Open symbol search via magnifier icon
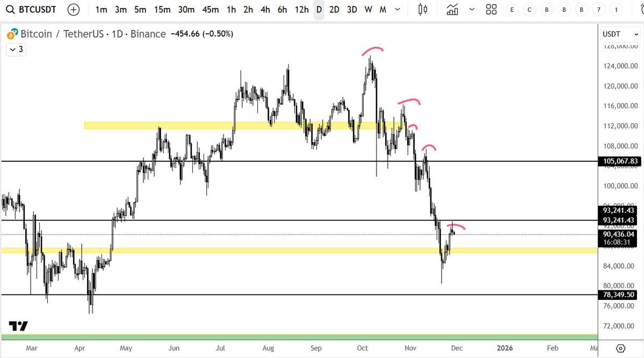644x358 pixels. pos(10,10)
